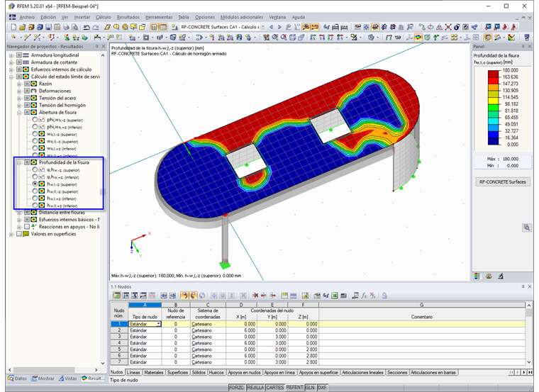Click the table vertical scrollbar down arrow
The width and height of the screenshot is (539, 392).
point(528,362)
